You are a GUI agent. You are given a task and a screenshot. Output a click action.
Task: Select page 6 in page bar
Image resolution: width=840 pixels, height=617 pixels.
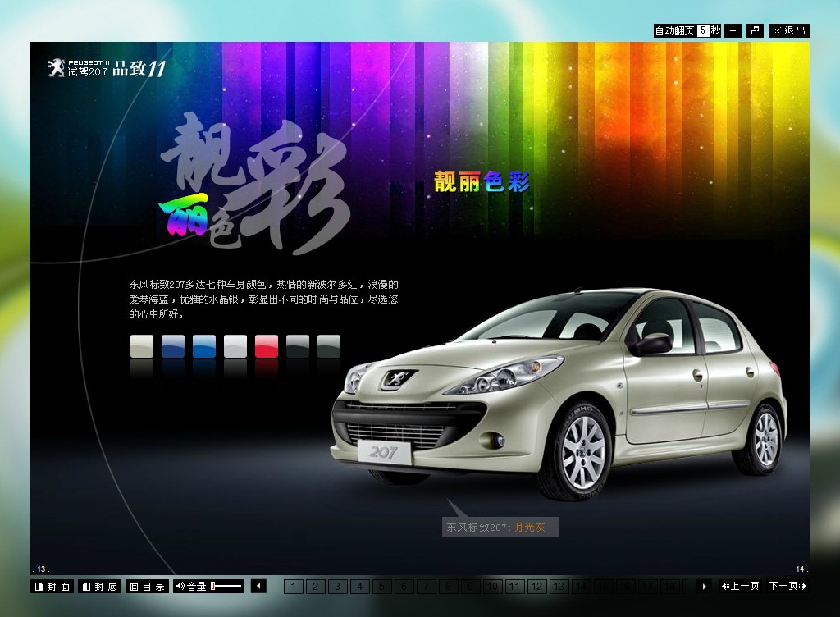[404, 587]
